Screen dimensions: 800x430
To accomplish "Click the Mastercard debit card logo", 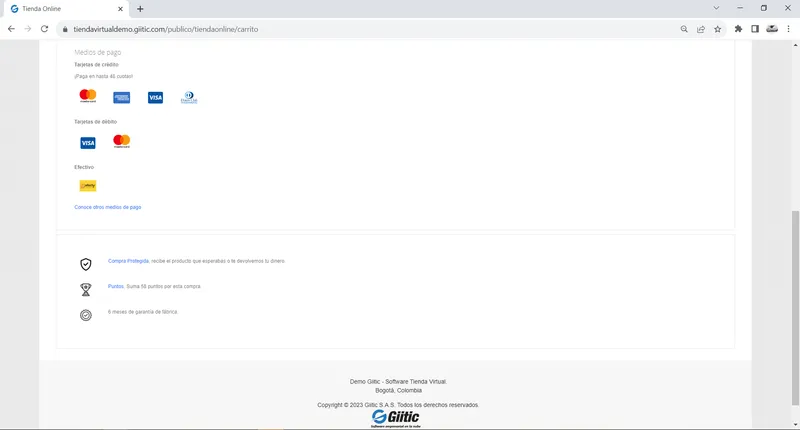I will pyautogui.click(x=121, y=141).
